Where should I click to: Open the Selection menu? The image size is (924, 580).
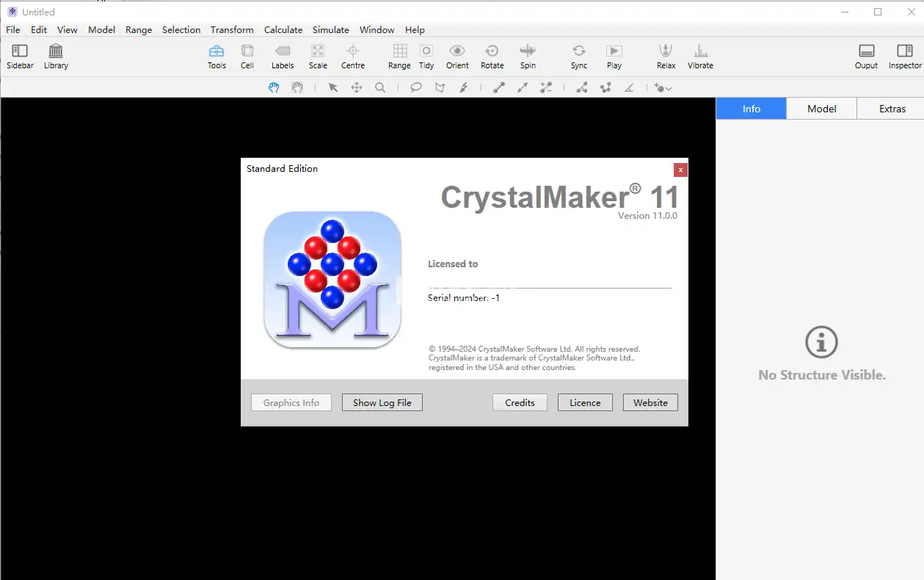click(181, 30)
